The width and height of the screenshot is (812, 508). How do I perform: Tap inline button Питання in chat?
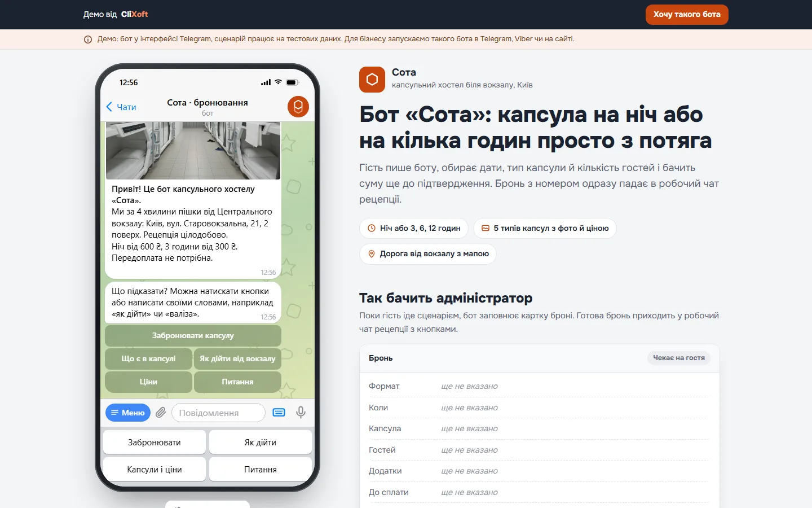pos(237,382)
